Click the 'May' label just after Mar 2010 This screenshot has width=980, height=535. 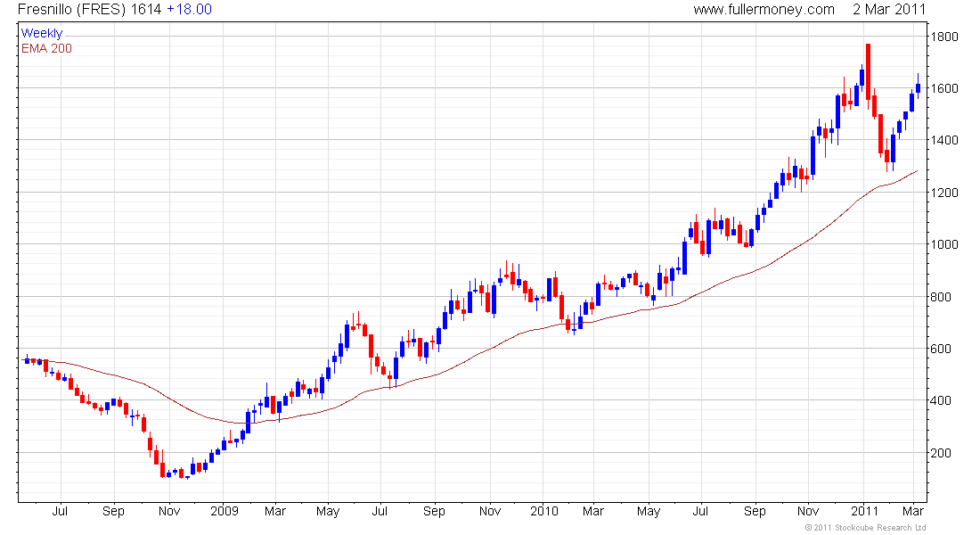[648, 511]
